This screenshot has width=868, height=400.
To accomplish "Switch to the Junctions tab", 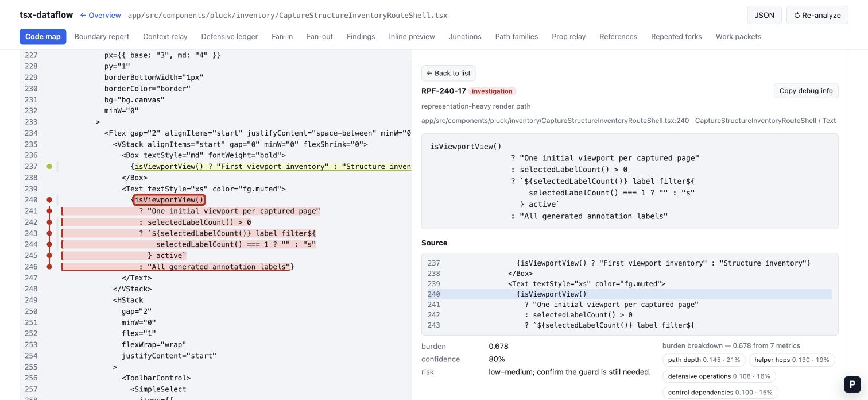I will pyautogui.click(x=465, y=36).
